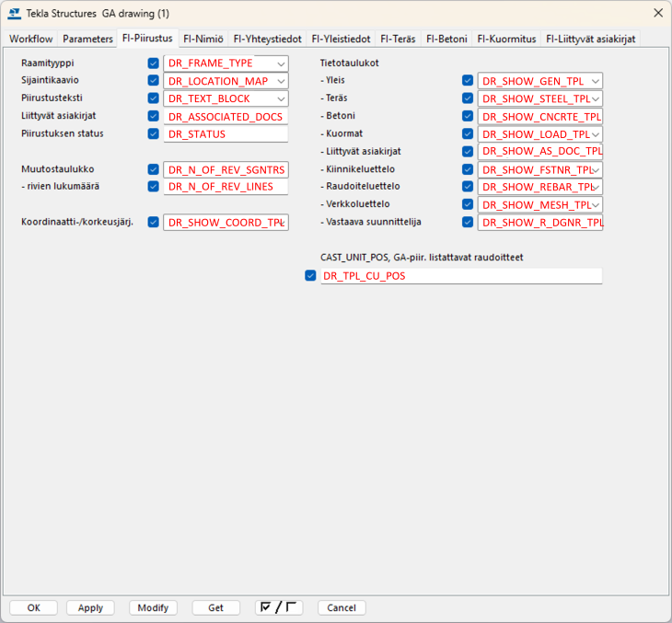Image resolution: width=672 pixels, height=623 pixels.
Task: Select the FI-Piirustus tab
Action: [x=147, y=38]
